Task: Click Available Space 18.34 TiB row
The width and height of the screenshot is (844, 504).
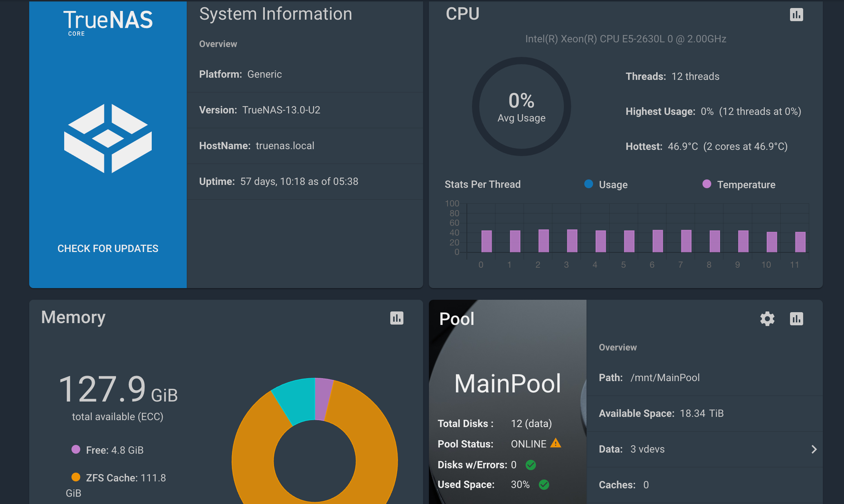Action: click(x=705, y=414)
